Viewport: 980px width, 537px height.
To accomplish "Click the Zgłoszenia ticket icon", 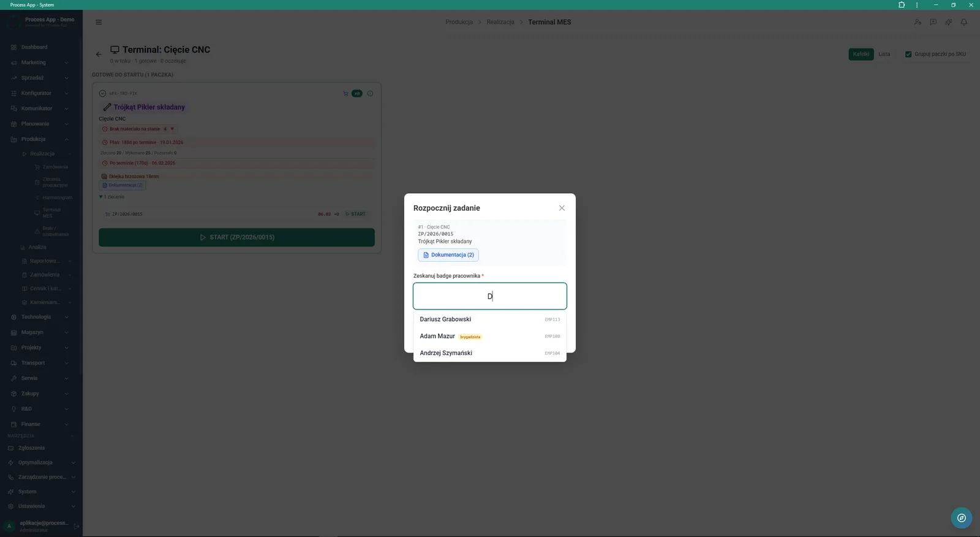I will coord(10,448).
